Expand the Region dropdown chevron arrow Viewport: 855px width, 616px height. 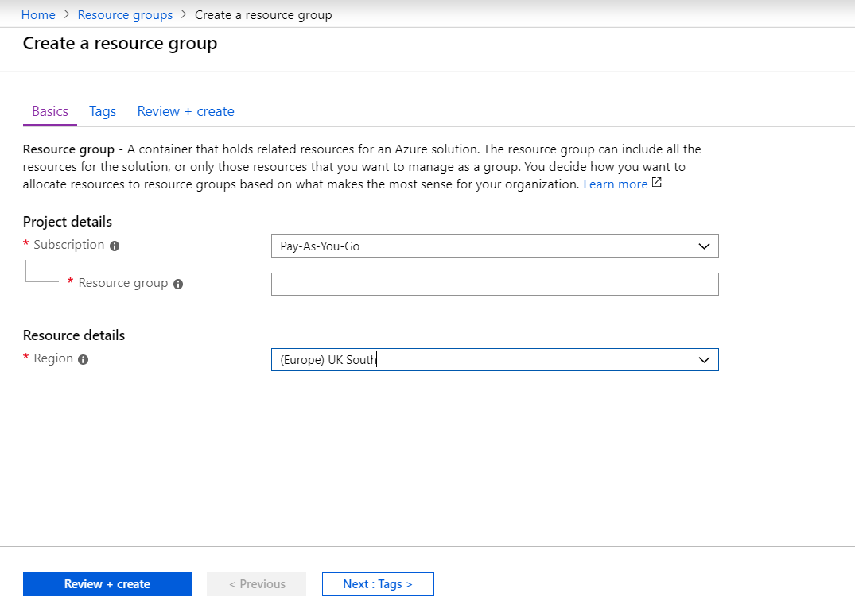[704, 360]
